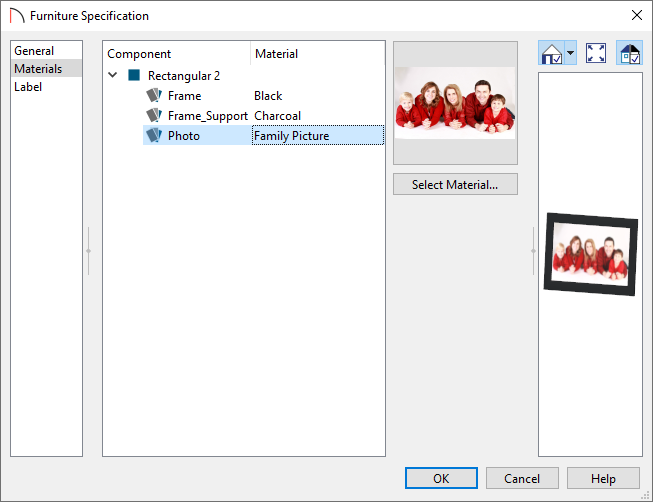
Task: Collapse the Rectangular 2 tree node
Action: 112,75
